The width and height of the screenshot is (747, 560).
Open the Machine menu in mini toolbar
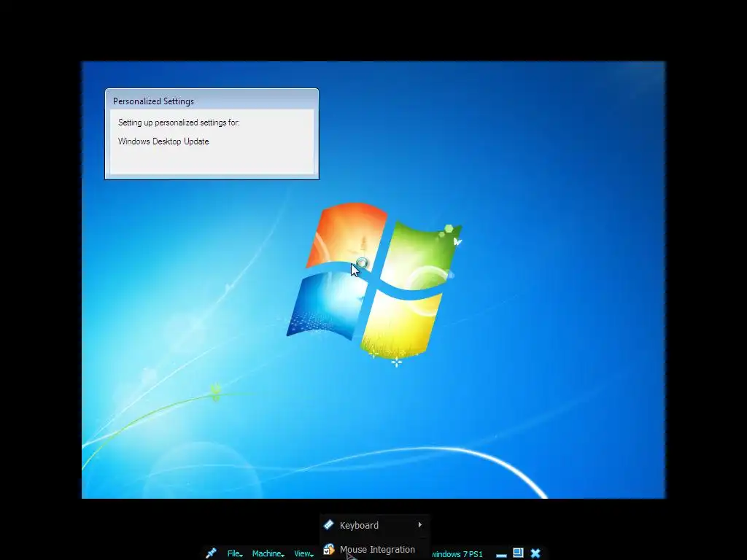[268, 553]
